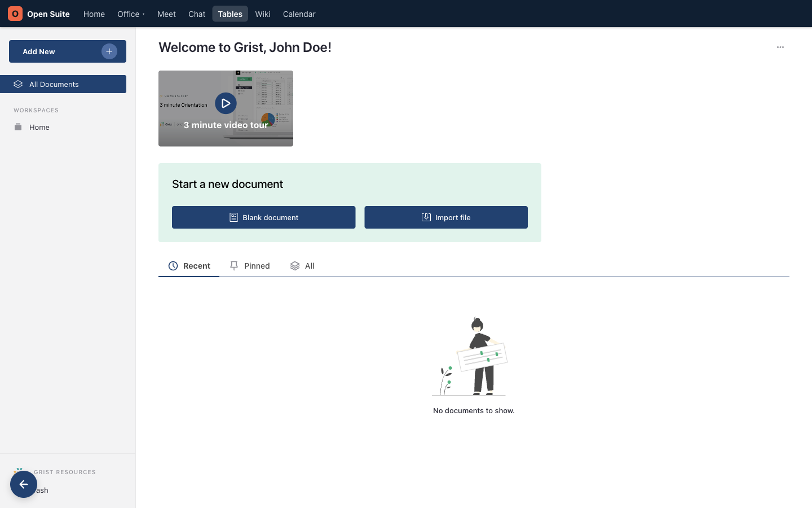Click the import file download icon
The height and width of the screenshot is (508, 812).
pos(426,217)
